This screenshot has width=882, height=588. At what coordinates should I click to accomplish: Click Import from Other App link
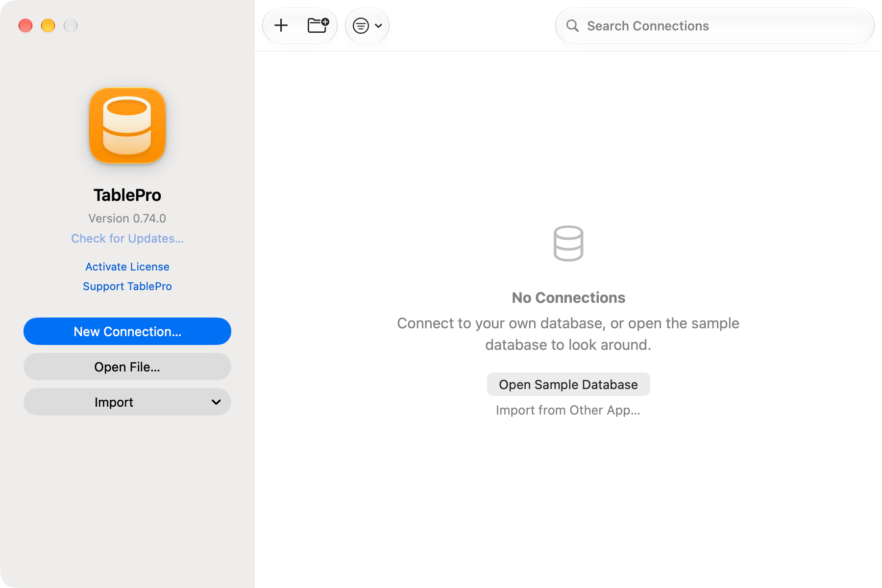point(568,410)
